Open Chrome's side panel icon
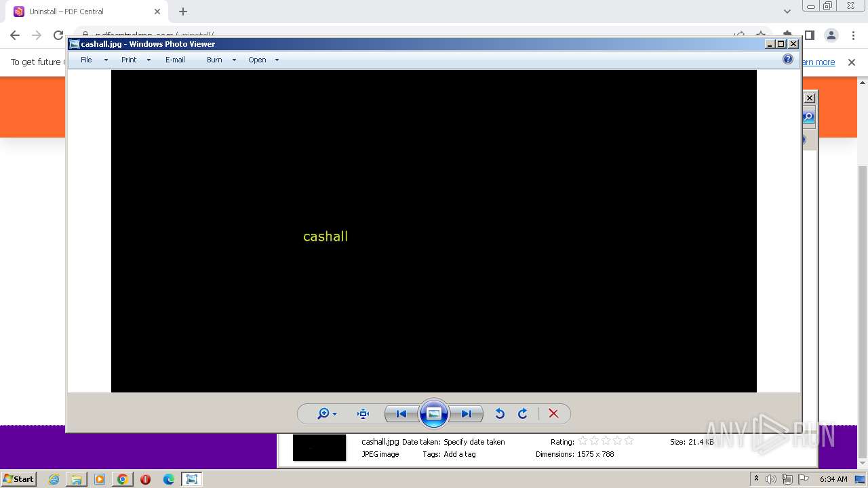The width and height of the screenshot is (868, 488). [809, 35]
